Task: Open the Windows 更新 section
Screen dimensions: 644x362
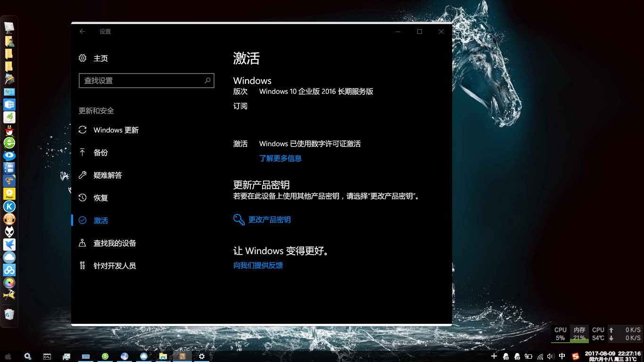Action: (x=109, y=130)
